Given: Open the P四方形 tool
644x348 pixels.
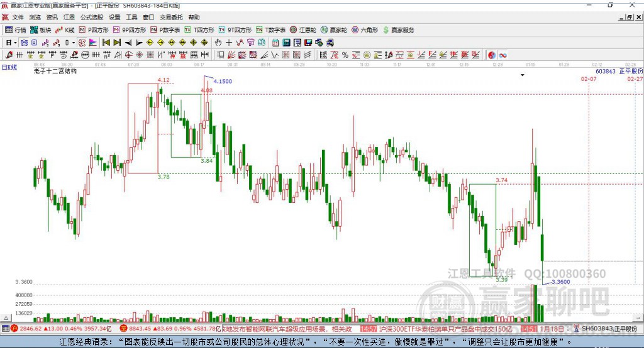Looking at the screenshot, I should tap(94, 30).
